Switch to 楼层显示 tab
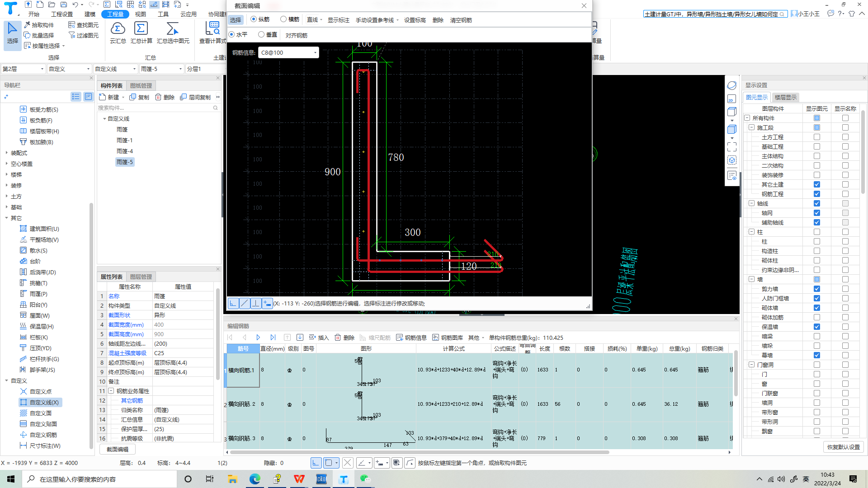The width and height of the screenshot is (868, 488). pyautogui.click(x=786, y=97)
